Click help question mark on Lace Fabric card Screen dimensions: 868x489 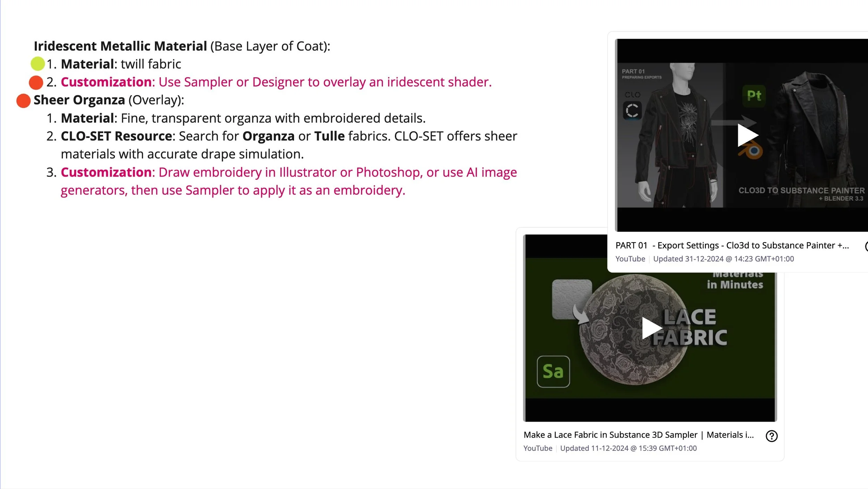771,436
